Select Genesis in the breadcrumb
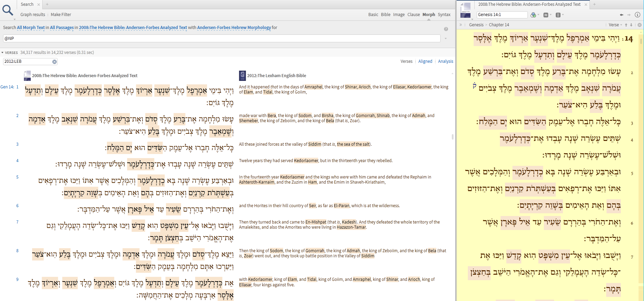Screen dimensions: 644x301 click(x=476, y=25)
